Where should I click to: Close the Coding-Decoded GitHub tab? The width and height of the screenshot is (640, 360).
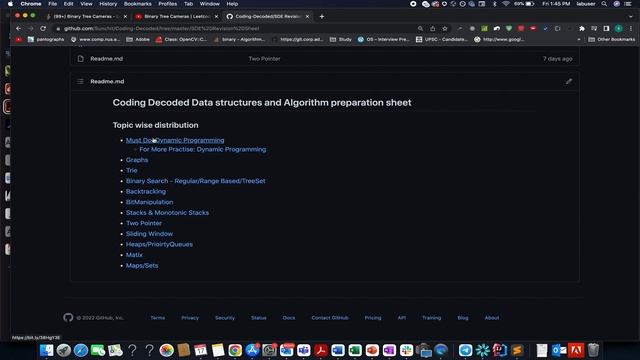(307, 16)
